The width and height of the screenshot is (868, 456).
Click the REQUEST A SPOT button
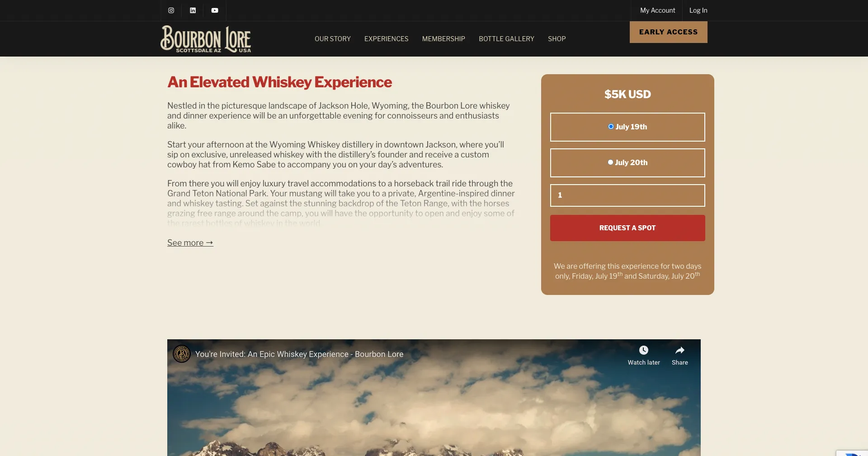coord(627,228)
